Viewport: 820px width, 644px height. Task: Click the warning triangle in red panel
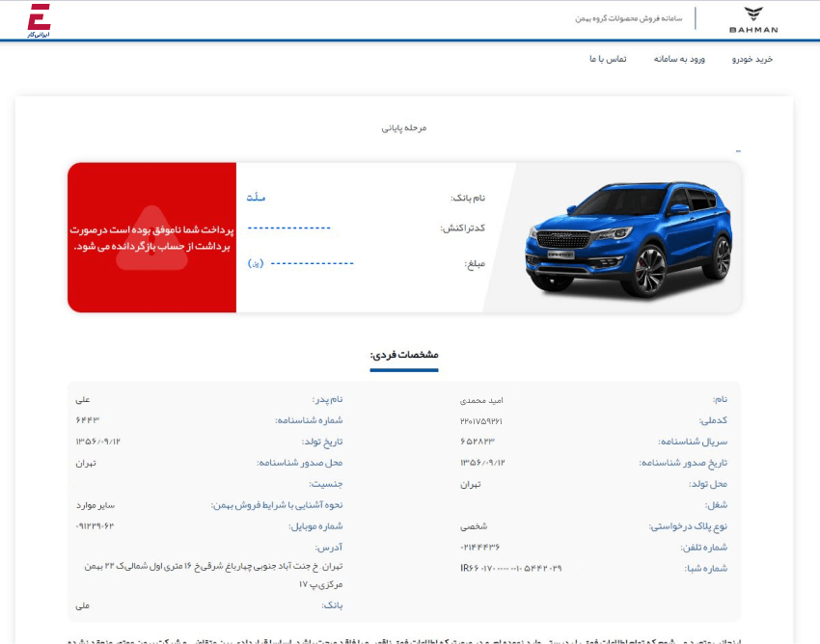click(x=151, y=238)
